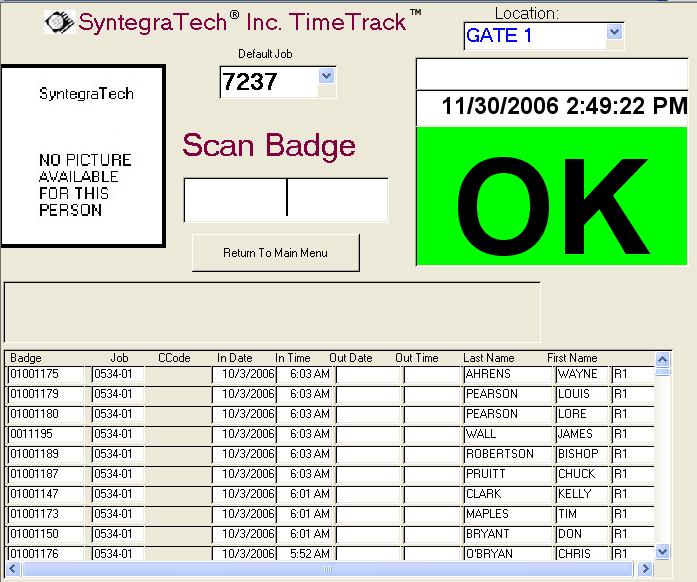Click the SyntegraTech logo icon

pyautogui.click(x=60, y=23)
